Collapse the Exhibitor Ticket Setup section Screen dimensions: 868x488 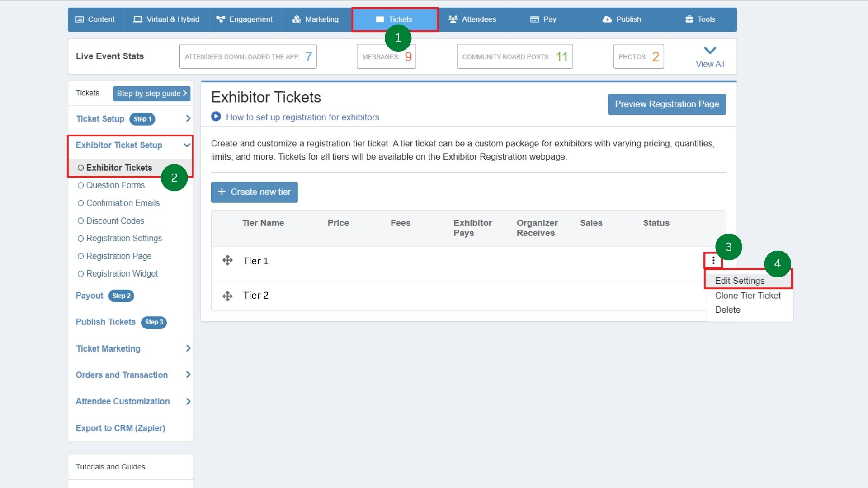pos(186,145)
